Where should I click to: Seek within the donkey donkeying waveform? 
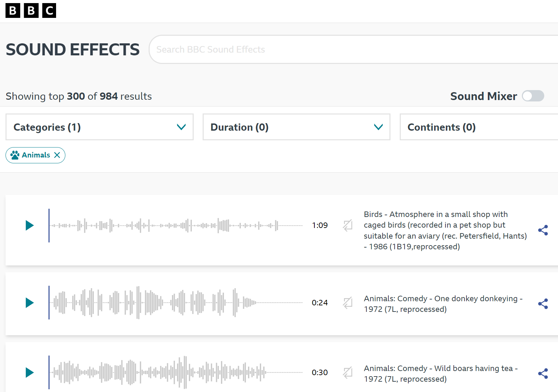coord(175,303)
